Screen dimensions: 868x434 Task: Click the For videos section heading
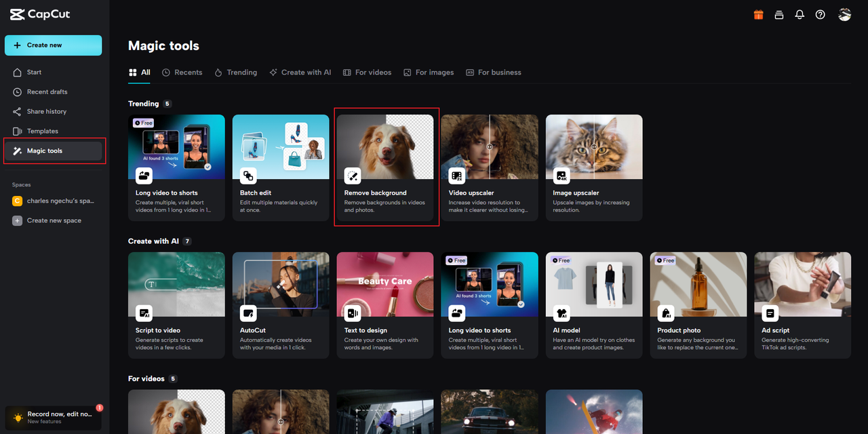pyautogui.click(x=146, y=379)
